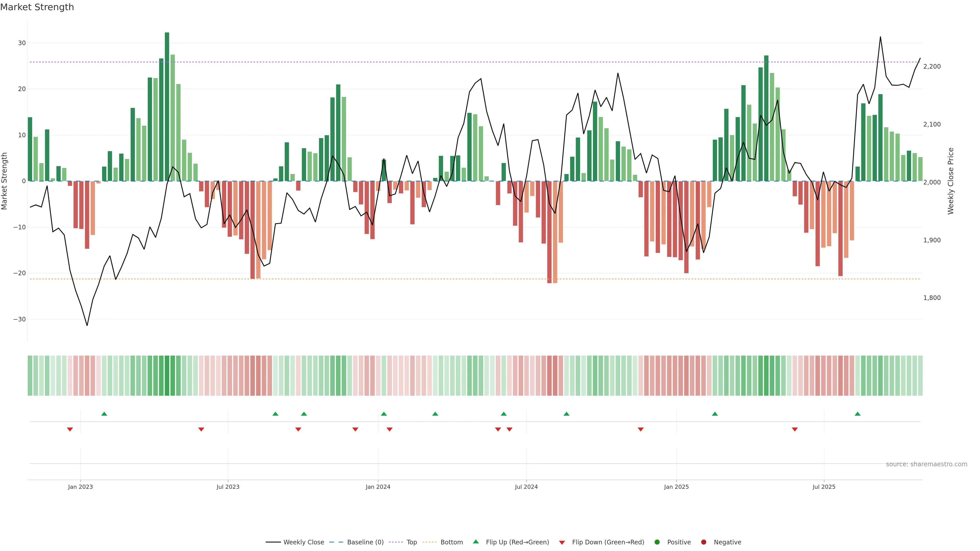Click Negative red circle legend icon

(703, 542)
